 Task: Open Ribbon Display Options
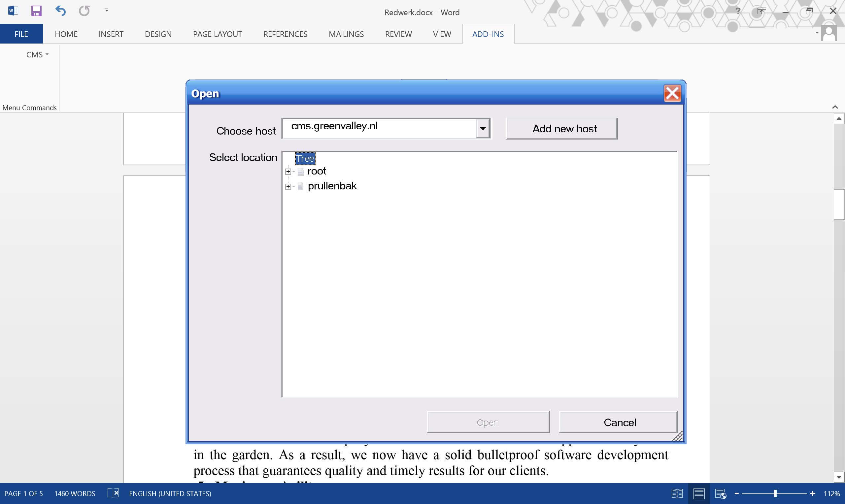click(x=761, y=11)
